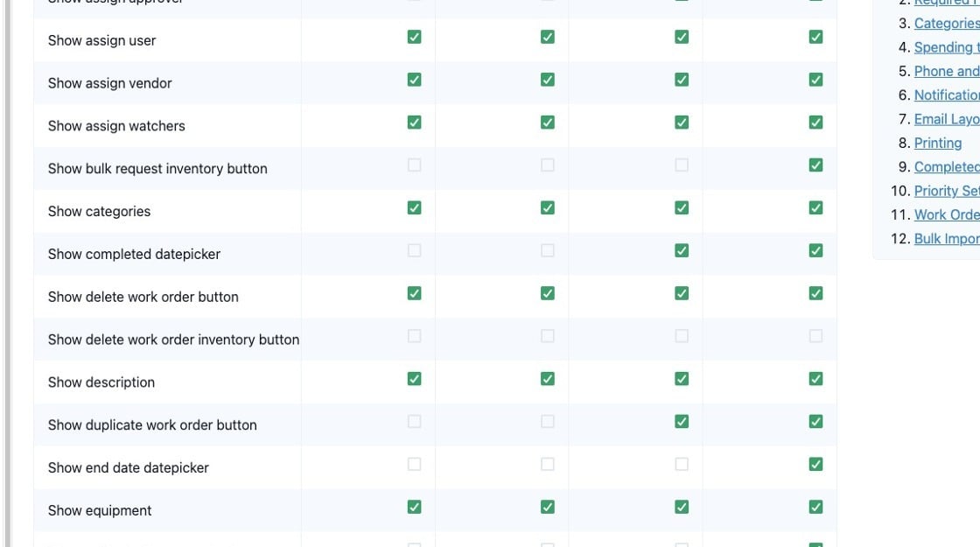Untick second-column checkbox for Show assign vendor

548,80
